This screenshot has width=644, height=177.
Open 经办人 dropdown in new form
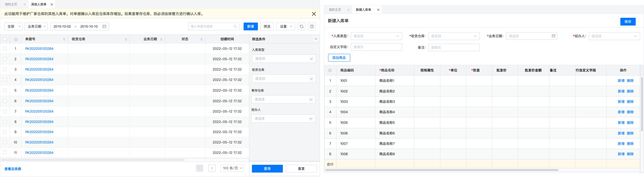pos(614,36)
